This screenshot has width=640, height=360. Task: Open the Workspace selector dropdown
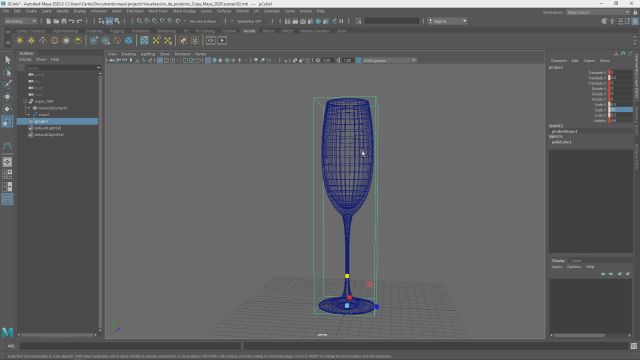coord(598,12)
